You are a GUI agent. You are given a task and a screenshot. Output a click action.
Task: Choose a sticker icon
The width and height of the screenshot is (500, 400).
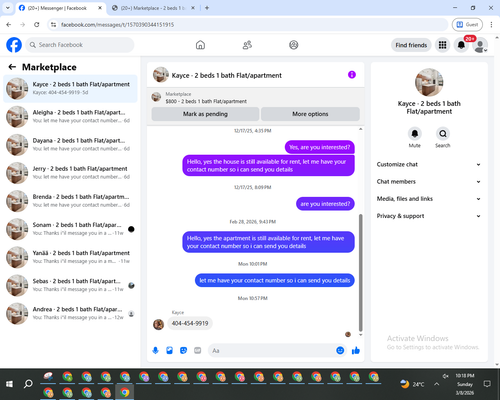click(183, 350)
